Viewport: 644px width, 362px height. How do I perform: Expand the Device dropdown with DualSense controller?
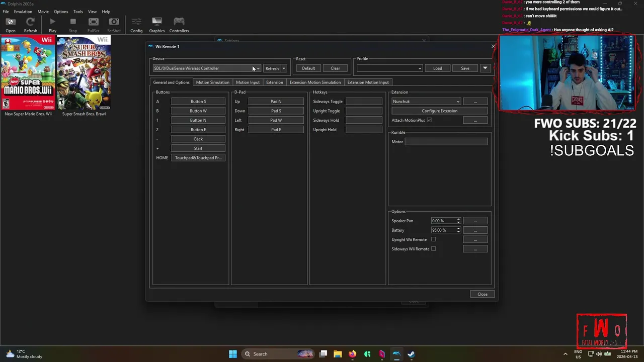click(x=207, y=68)
